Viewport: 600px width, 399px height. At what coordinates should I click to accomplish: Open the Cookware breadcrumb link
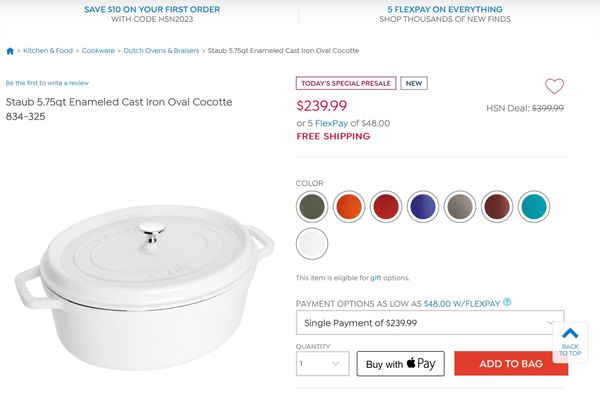pyautogui.click(x=98, y=50)
